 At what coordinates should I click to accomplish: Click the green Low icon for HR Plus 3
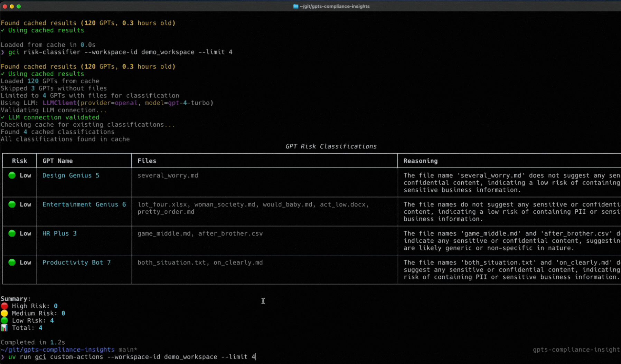12,233
